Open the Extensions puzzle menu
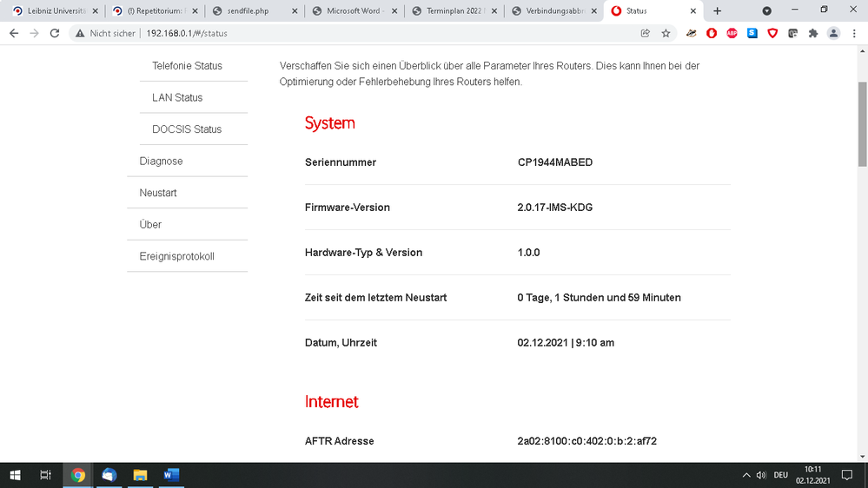The height and width of the screenshot is (488, 868). coord(812,33)
